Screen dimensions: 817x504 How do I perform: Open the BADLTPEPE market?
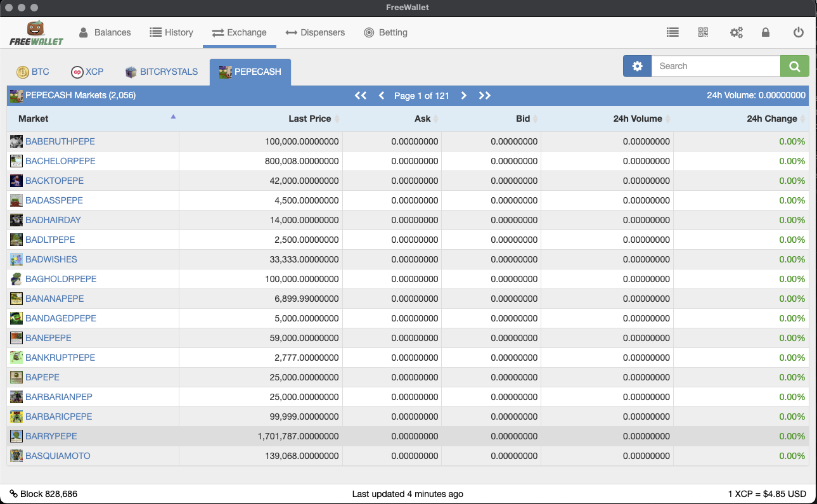click(50, 240)
